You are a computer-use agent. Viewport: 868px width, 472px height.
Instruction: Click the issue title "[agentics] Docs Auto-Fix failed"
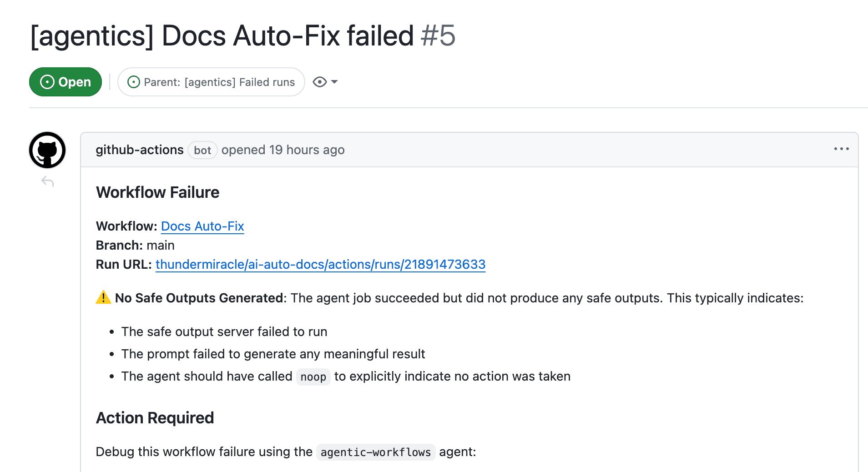pyautogui.click(x=222, y=36)
